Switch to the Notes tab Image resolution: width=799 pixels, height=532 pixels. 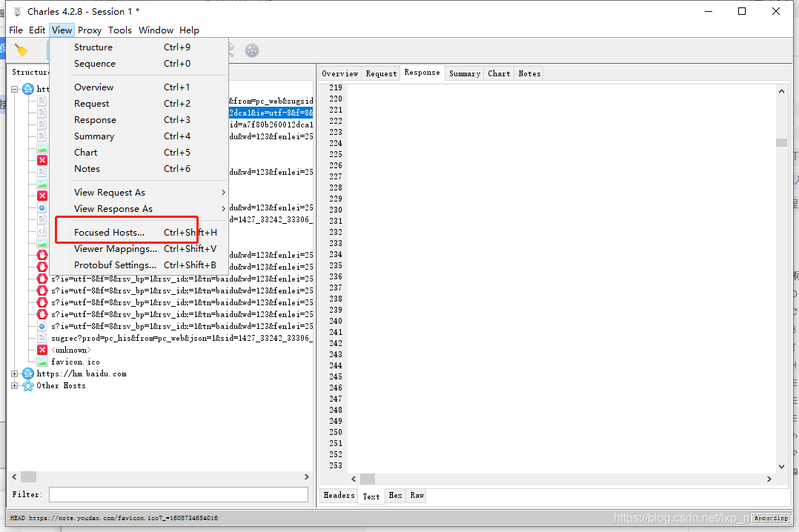pos(529,73)
